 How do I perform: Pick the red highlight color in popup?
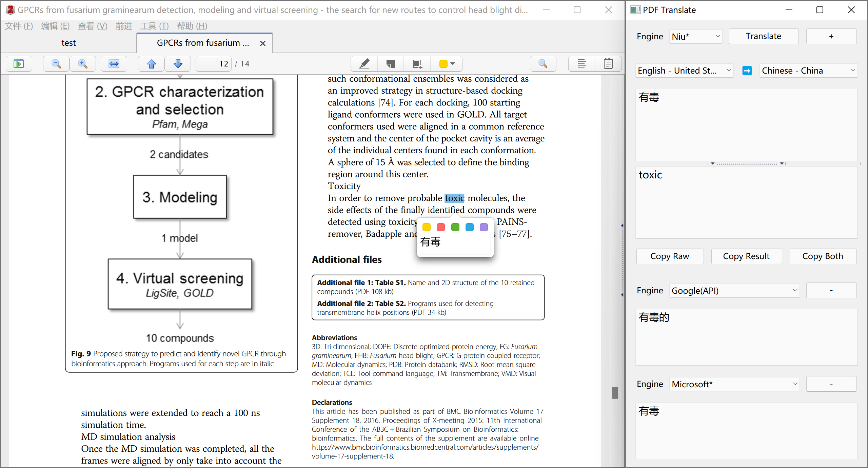coord(441,227)
